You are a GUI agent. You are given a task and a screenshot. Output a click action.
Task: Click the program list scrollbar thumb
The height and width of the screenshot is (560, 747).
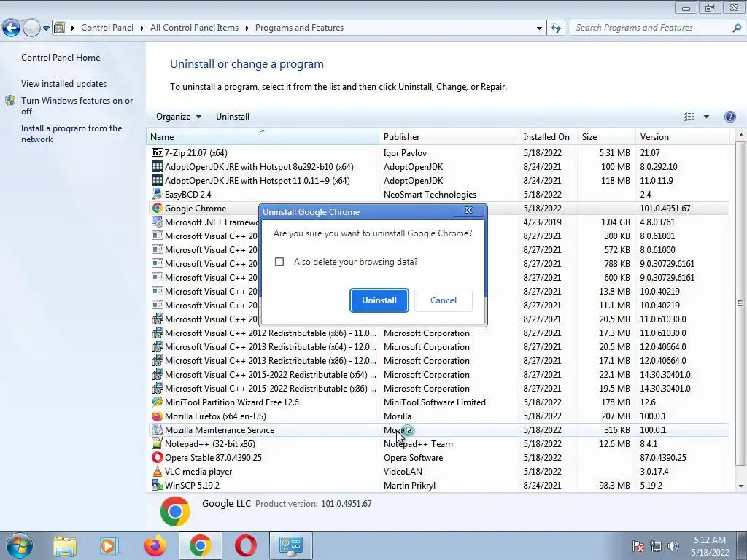point(740,303)
